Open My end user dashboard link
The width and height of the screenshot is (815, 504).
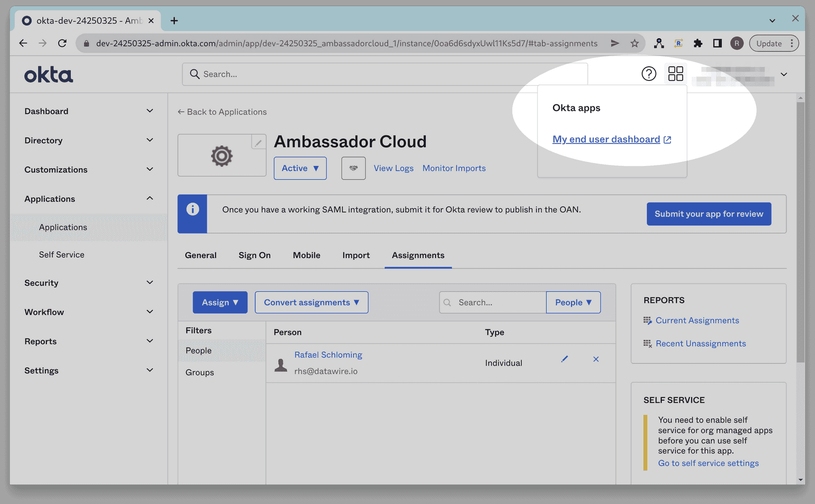pyautogui.click(x=612, y=139)
